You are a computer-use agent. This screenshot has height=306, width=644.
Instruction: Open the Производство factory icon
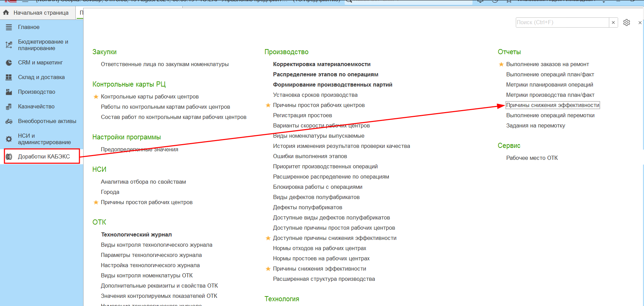[x=9, y=92]
